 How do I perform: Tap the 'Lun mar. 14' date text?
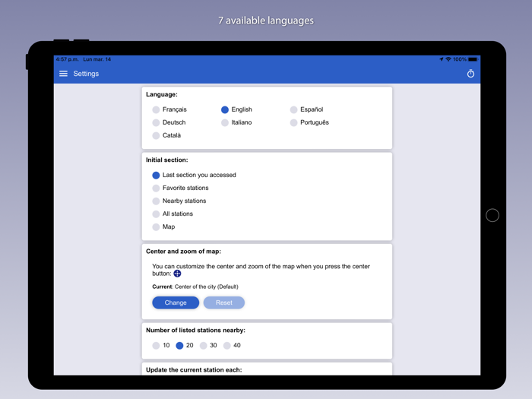pos(97,59)
